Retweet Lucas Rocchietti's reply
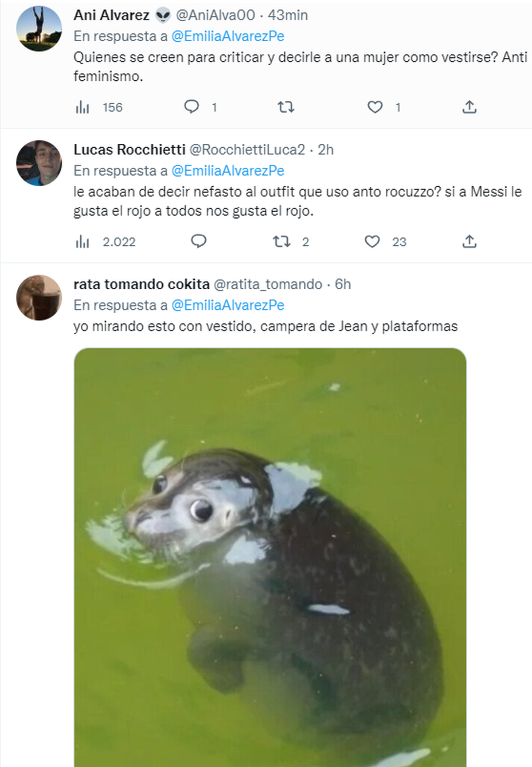532x767 pixels. click(282, 242)
